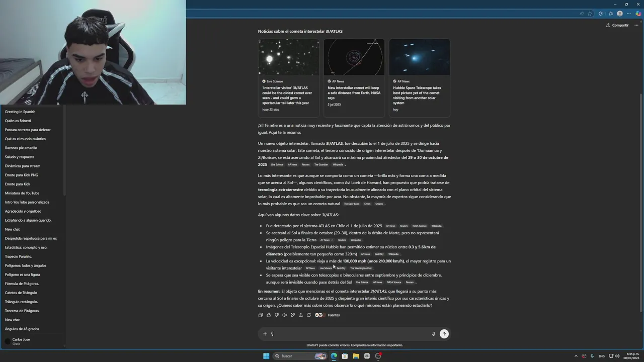Click Compartir to share the chat

[x=617, y=25]
